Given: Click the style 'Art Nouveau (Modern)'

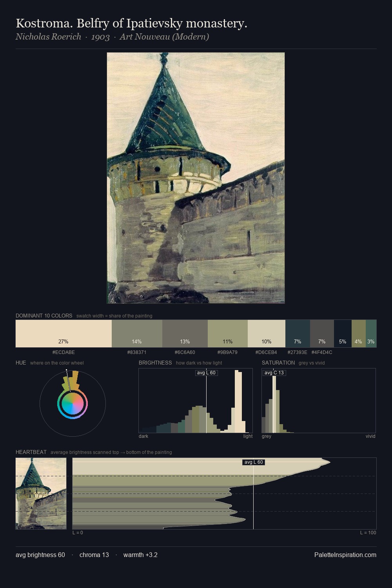Looking at the screenshot, I should (164, 37).
